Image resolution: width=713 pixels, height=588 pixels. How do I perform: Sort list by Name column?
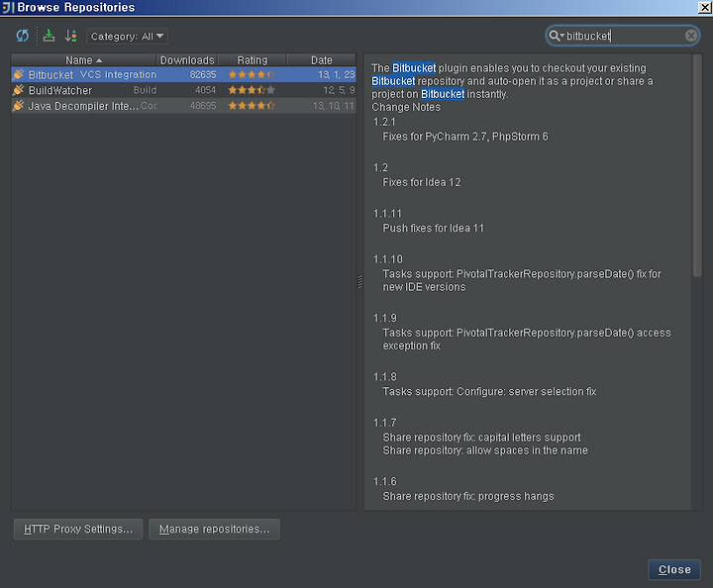[x=83, y=60]
